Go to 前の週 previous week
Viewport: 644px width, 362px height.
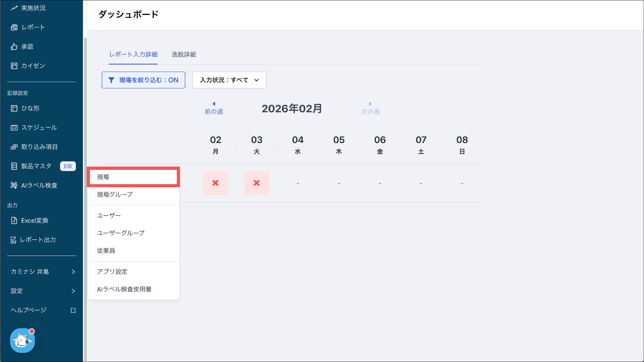coord(214,108)
